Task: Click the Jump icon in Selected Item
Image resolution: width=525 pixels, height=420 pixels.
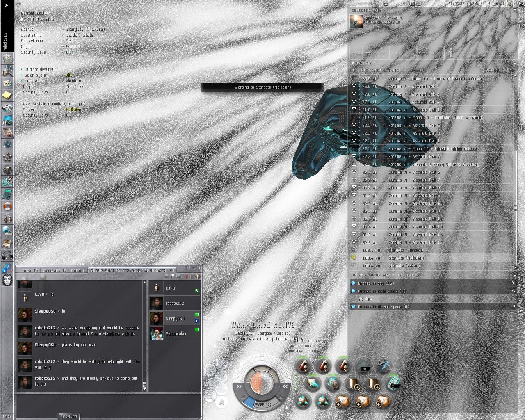Action: [383, 52]
